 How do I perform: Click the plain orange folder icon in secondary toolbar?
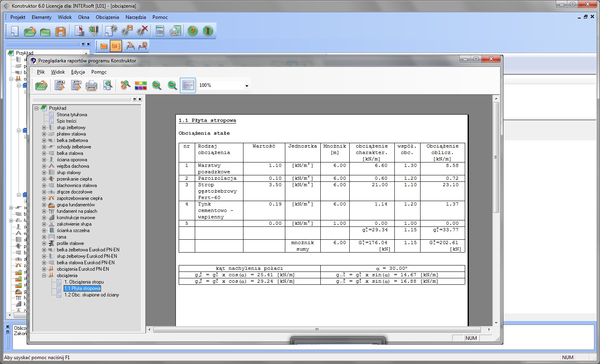tap(104, 46)
